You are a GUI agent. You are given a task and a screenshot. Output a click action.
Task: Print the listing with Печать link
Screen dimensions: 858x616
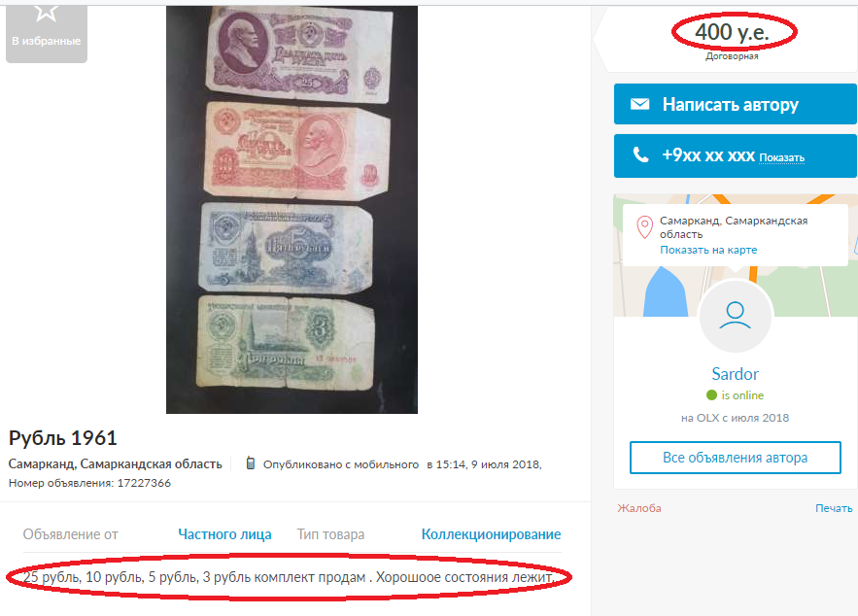point(834,508)
